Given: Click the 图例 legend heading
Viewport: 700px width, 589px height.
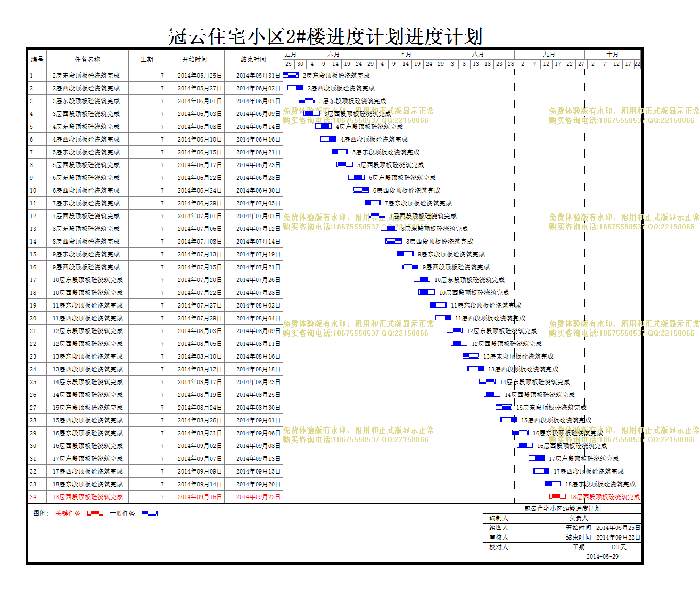Looking at the screenshot, I should (41, 513).
